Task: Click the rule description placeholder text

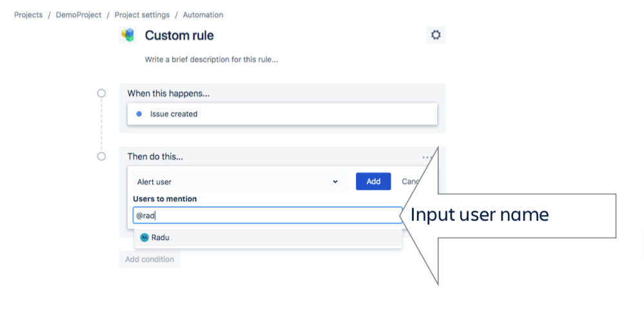Action: tap(211, 59)
